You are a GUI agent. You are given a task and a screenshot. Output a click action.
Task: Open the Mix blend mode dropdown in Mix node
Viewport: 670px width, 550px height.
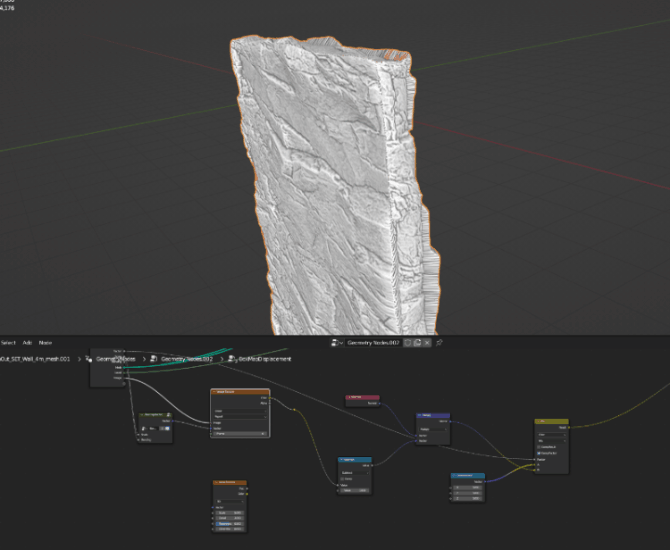tap(552, 441)
